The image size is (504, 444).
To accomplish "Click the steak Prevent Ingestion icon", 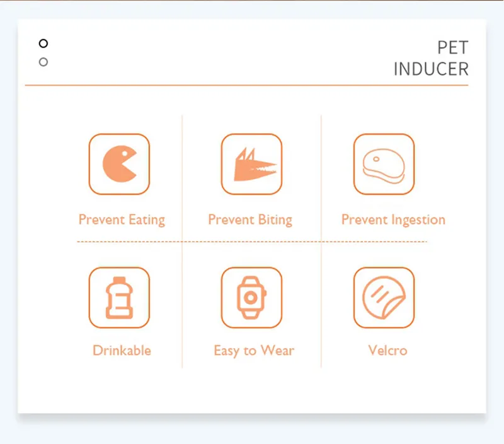I will point(384,164).
